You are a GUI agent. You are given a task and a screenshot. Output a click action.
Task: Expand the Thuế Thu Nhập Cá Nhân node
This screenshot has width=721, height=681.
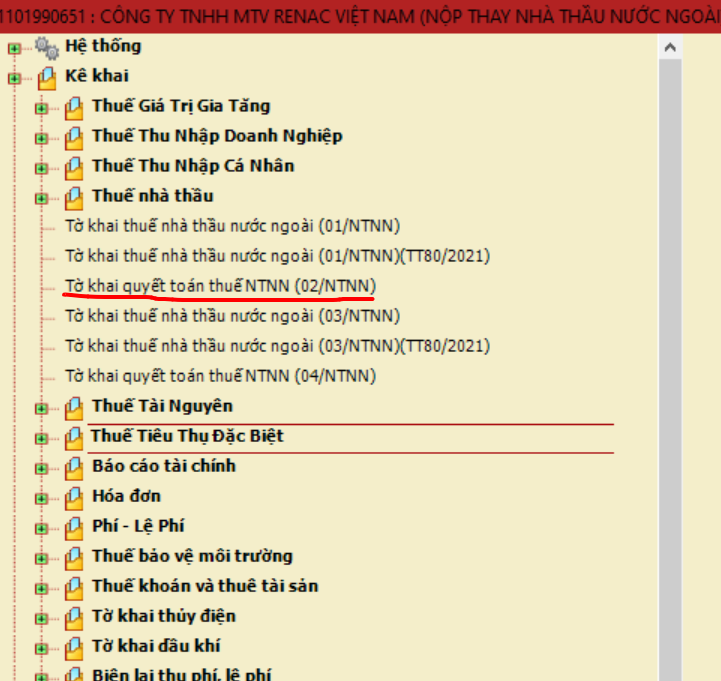pos(41,168)
